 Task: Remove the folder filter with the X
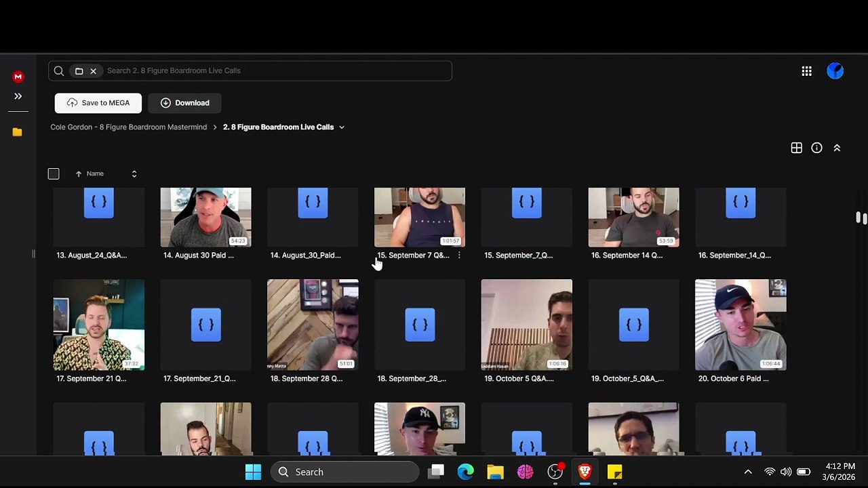click(x=94, y=70)
